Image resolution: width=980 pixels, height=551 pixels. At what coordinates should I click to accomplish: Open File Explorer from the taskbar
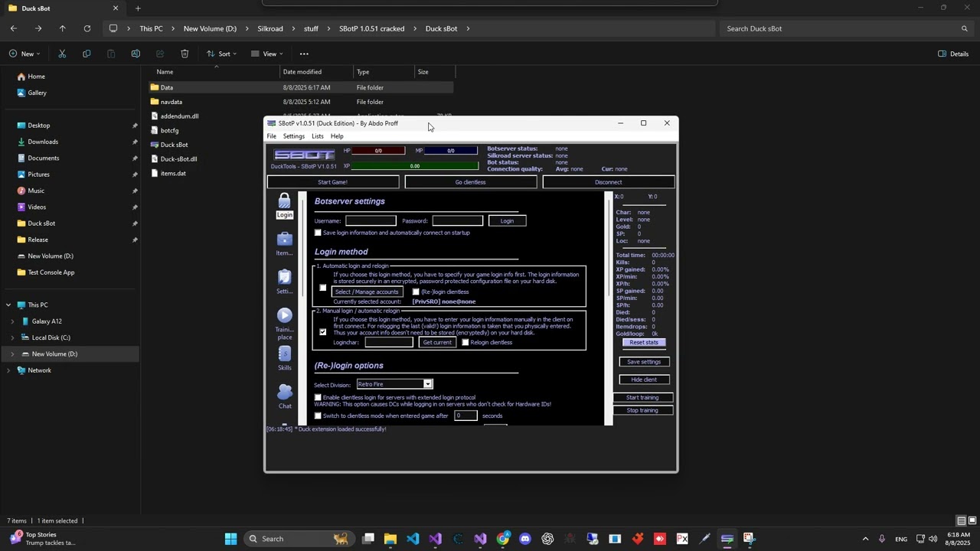390,539
